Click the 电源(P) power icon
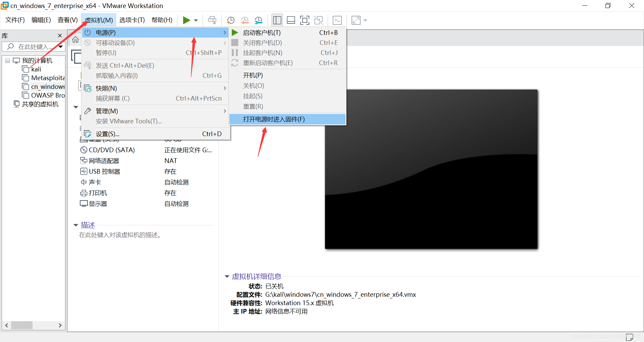The image size is (644, 342). click(x=88, y=33)
